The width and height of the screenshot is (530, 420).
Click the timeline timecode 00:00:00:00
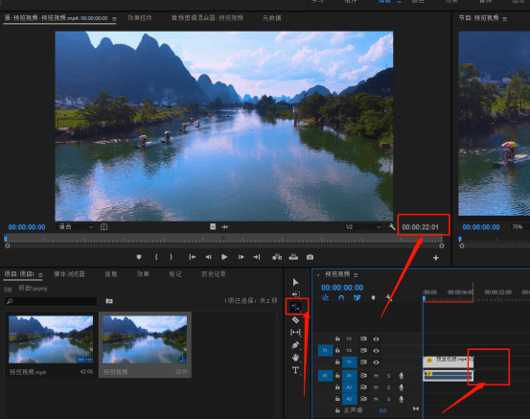tap(342, 288)
